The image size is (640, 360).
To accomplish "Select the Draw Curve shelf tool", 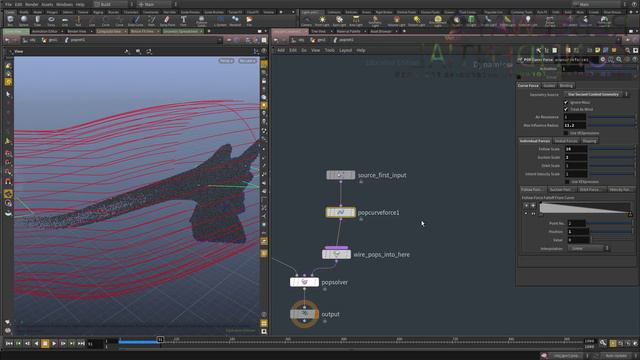I will [136, 21].
